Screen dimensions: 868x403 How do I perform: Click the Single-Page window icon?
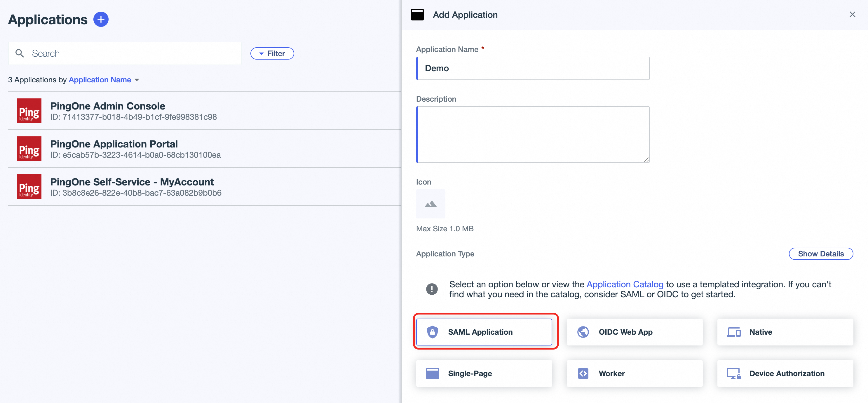(432, 373)
